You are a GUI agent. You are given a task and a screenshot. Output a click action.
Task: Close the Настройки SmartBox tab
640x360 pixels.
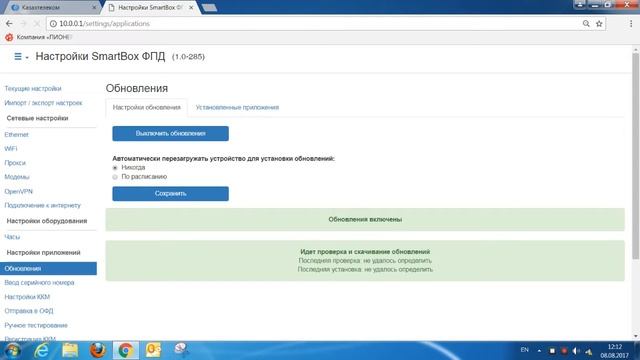pyautogui.click(x=191, y=7)
